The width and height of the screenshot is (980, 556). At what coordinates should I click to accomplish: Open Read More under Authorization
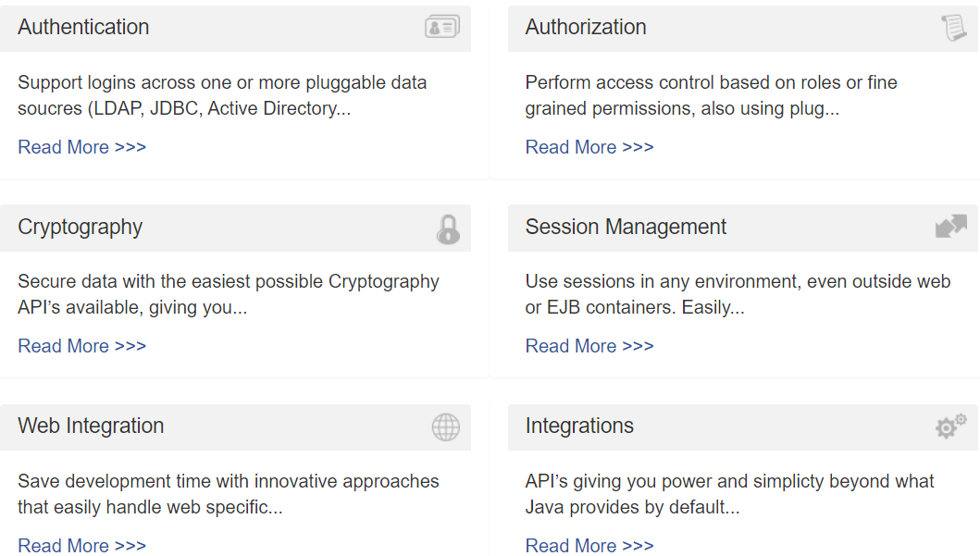589,147
